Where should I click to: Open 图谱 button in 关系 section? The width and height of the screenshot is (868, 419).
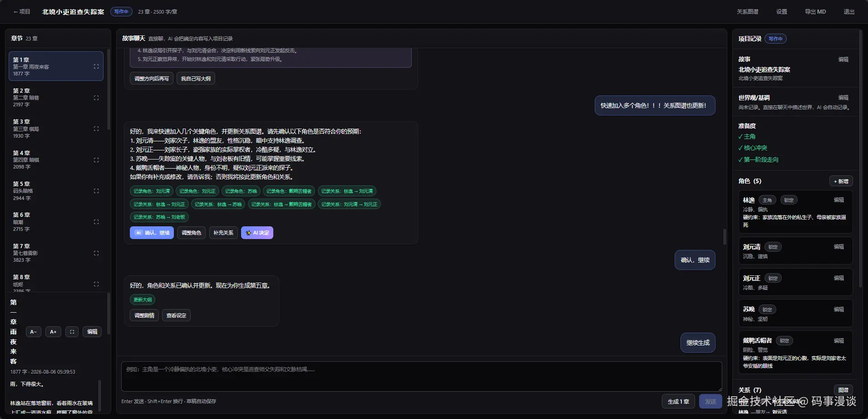pos(843,390)
